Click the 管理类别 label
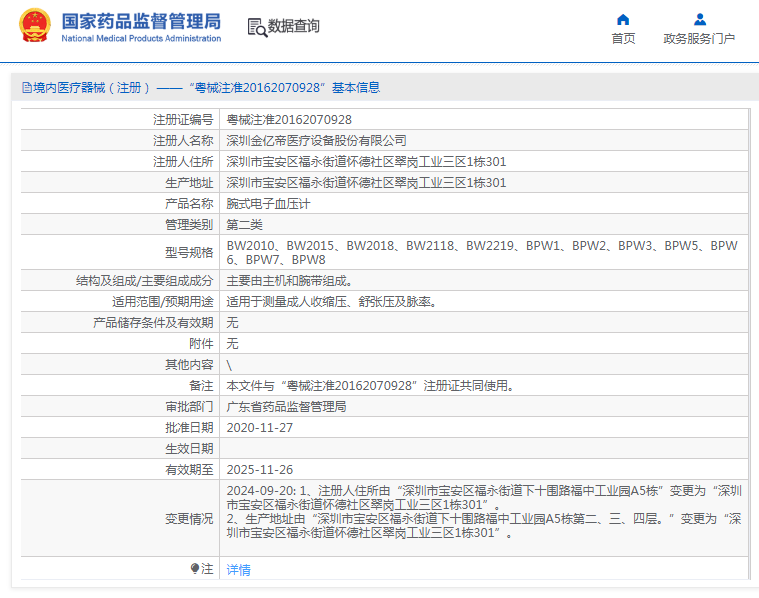 [189, 225]
